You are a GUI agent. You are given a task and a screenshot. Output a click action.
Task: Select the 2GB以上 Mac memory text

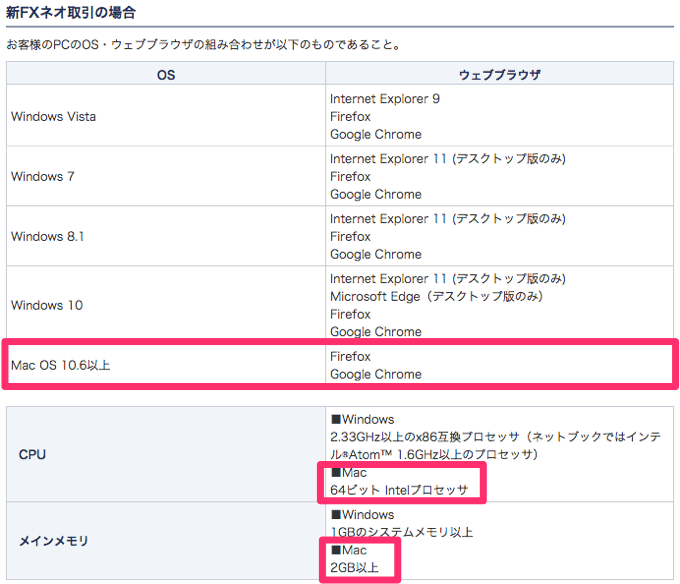pos(355,568)
